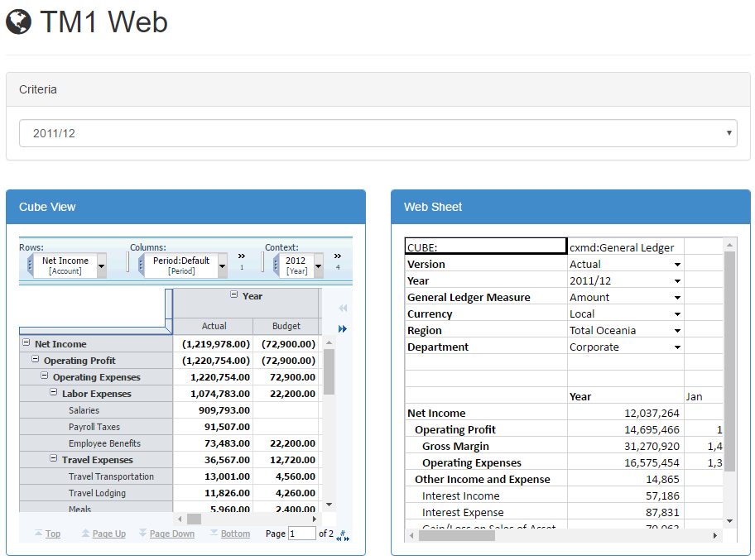Collapse the Labor Expenses row

[54, 392]
